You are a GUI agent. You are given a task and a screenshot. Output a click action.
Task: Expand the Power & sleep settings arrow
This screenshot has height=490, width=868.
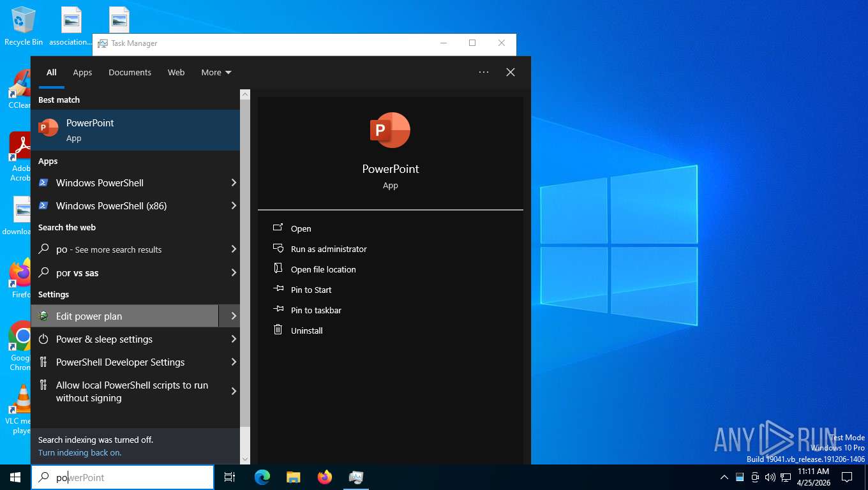234,339
